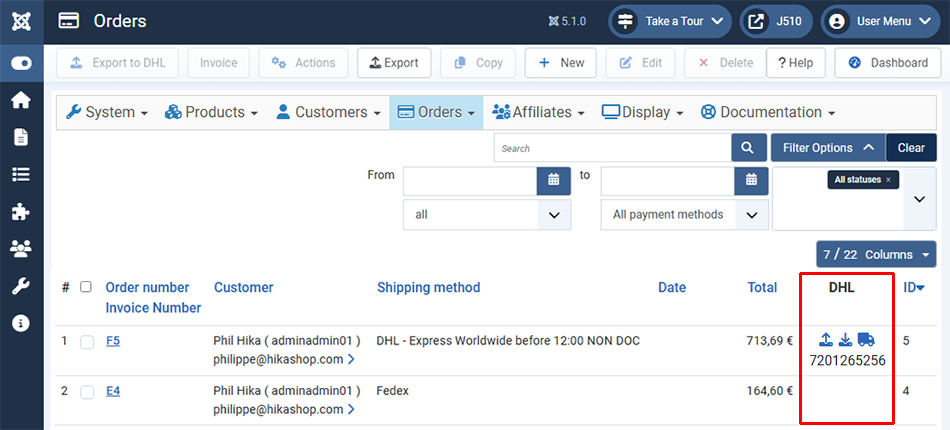Screen dimensions: 950x430
Task: Click the magnifier search button
Action: (749, 148)
